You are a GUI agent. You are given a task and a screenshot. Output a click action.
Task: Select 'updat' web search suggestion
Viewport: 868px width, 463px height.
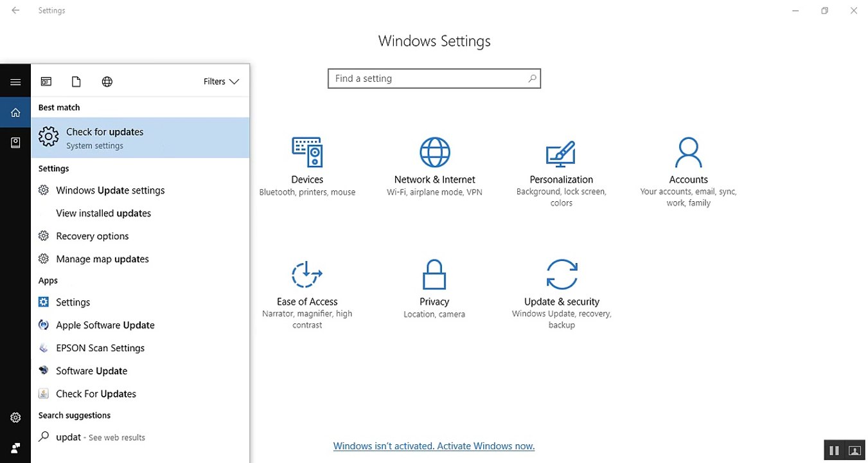click(140, 437)
